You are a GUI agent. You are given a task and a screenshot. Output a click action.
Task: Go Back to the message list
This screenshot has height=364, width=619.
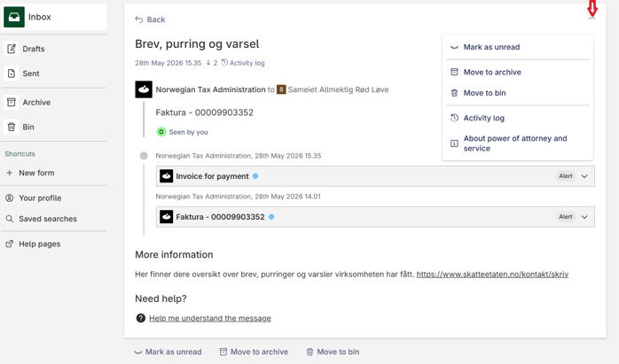click(x=150, y=19)
